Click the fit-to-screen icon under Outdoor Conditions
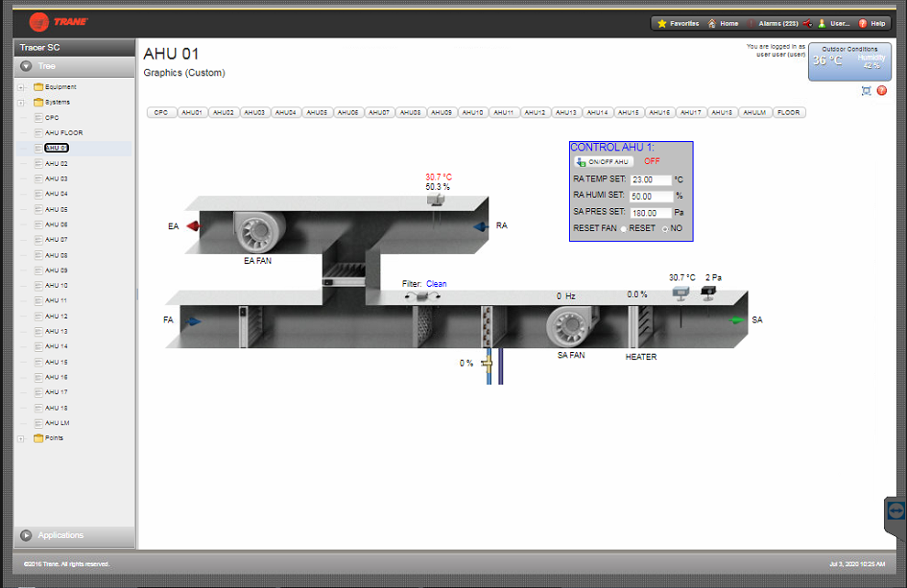Viewport: 907px width, 588px height. click(866, 90)
